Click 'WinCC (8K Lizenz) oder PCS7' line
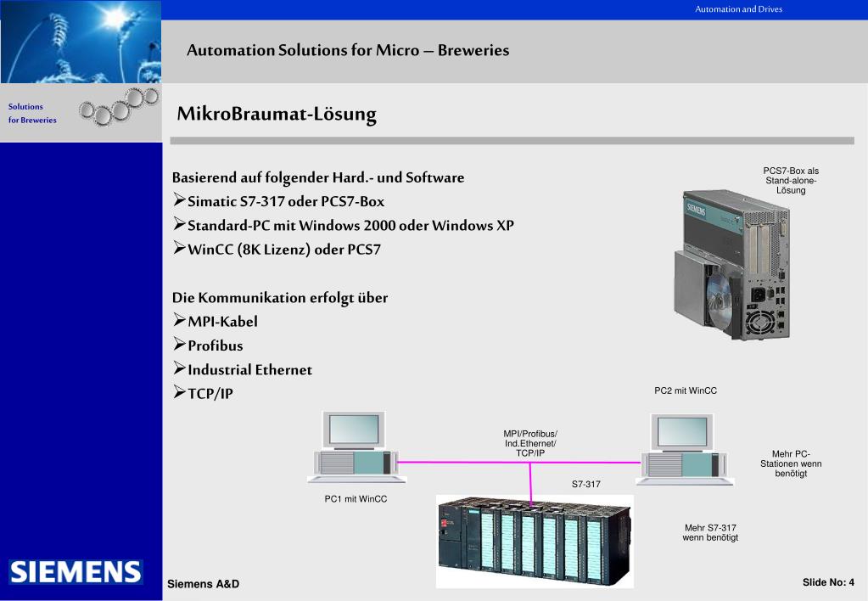Image resolution: width=868 pixels, height=601 pixels. (284, 250)
